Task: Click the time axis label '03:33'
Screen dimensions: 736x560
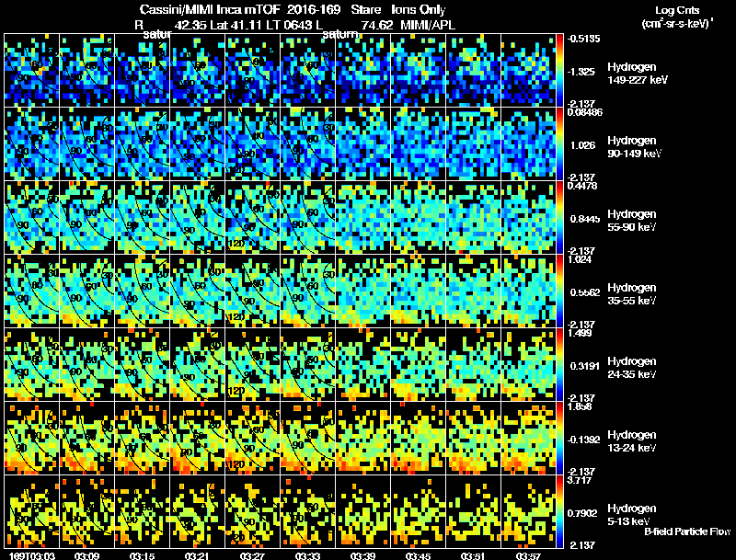Action: tap(308, 555)
